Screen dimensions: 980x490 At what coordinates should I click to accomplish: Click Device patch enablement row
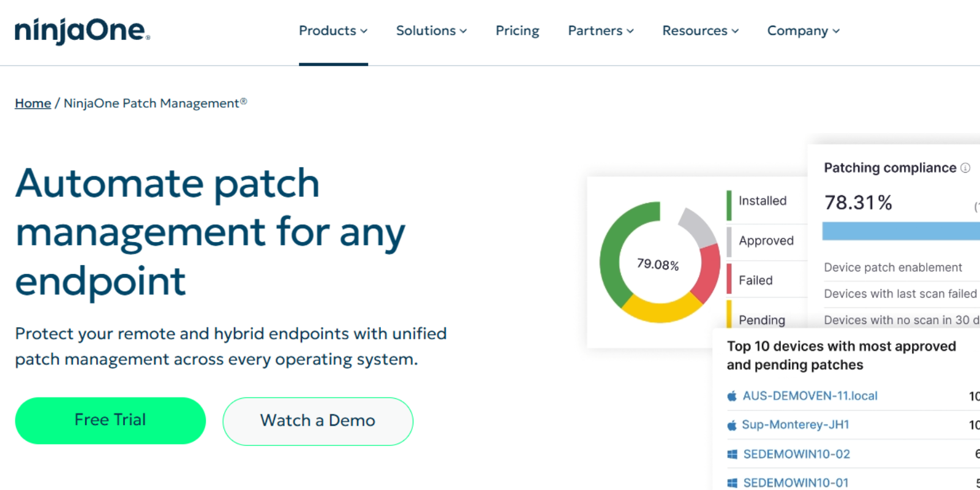coord(893,268)
